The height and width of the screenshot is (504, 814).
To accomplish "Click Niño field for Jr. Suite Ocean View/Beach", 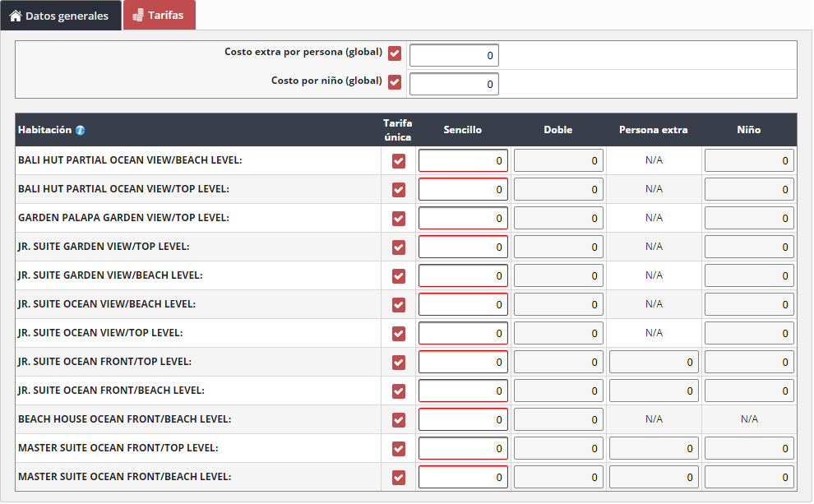I will point(749,305).
